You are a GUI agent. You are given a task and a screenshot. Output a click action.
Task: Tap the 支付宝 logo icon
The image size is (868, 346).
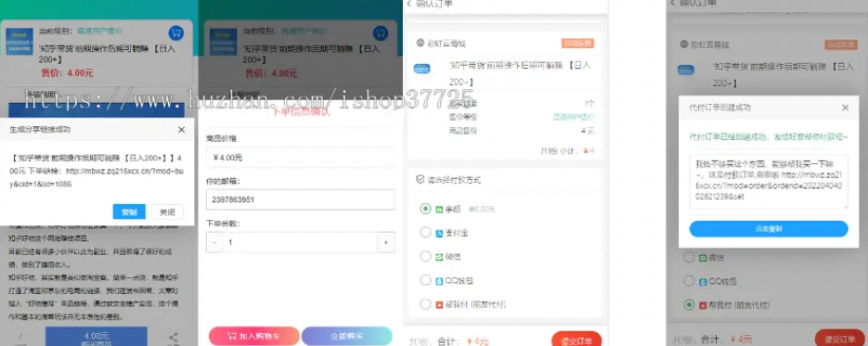pos(439,233)
